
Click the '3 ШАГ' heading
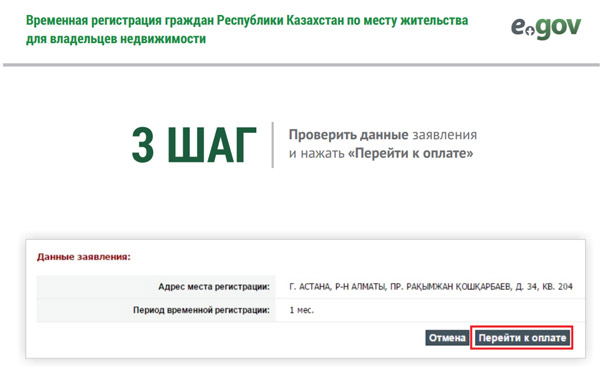(194, 145)
